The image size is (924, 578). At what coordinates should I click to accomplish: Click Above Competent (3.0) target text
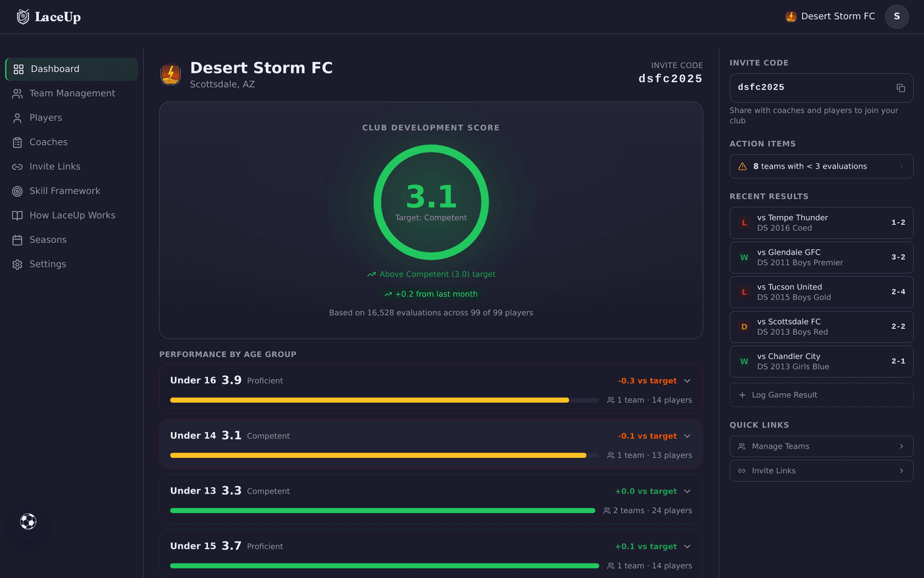(x=437, y=275)
